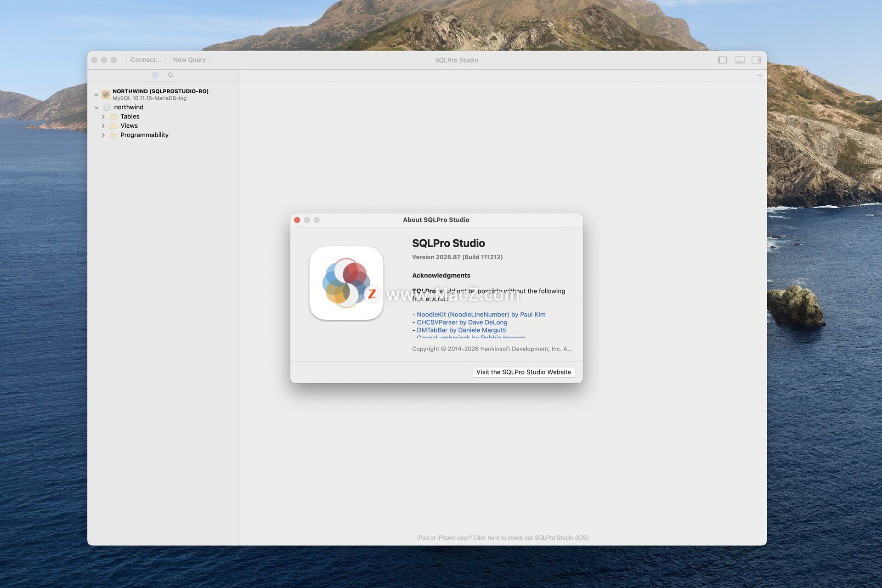Click the Tables folder icon

[113, 117]
